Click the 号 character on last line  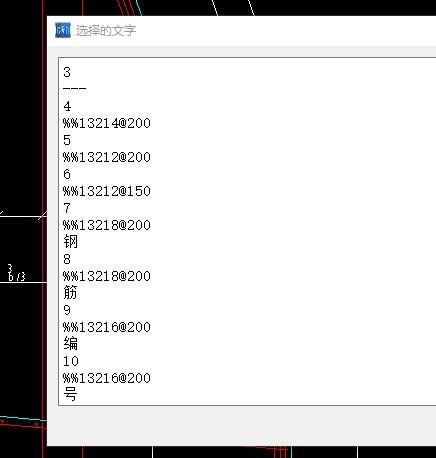tap(70, 394)
